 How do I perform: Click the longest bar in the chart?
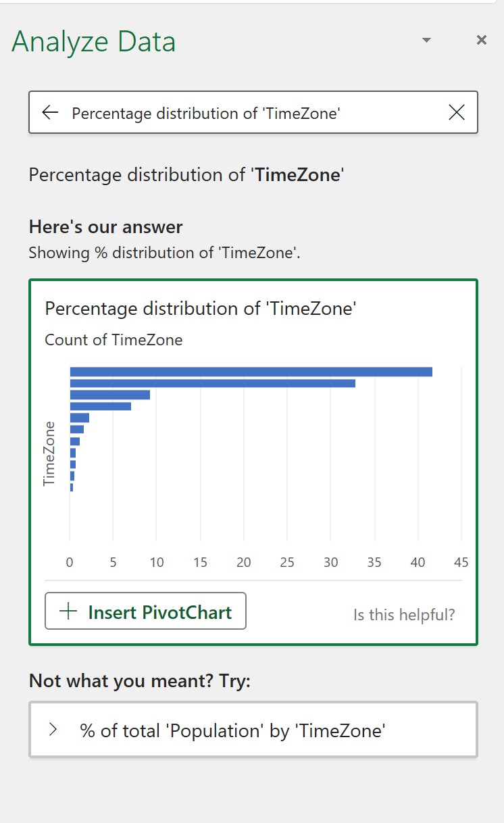[250, 370]
